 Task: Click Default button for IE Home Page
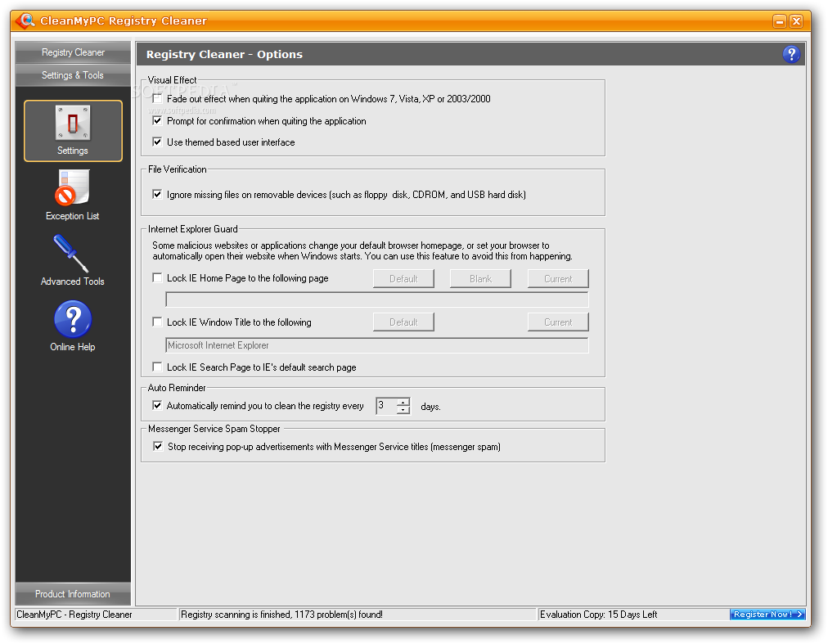coord(403,278)
